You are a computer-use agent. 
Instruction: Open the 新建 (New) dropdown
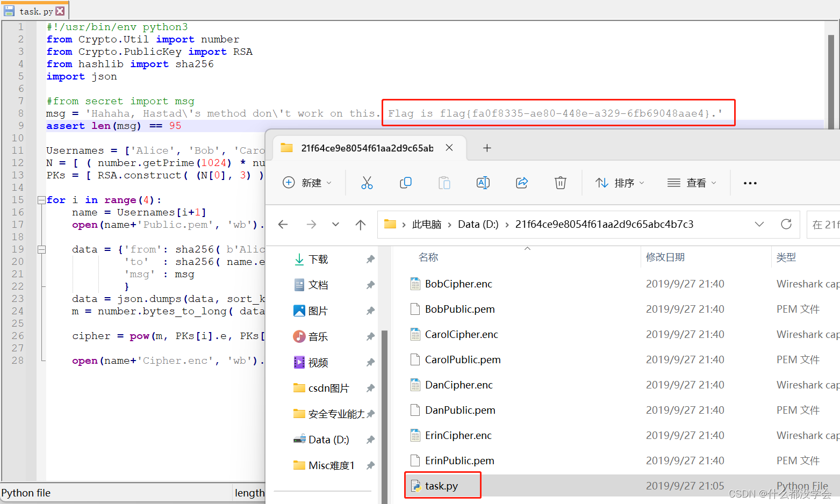(307, 183)
